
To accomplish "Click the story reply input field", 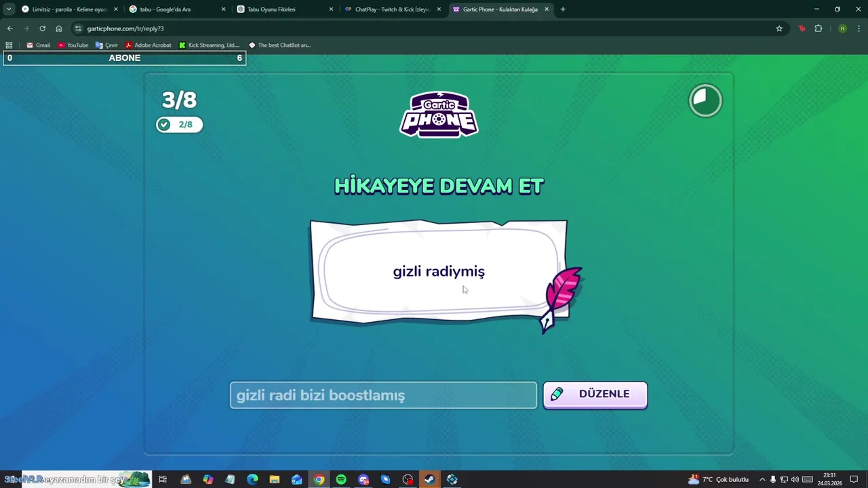I will 383,395.
